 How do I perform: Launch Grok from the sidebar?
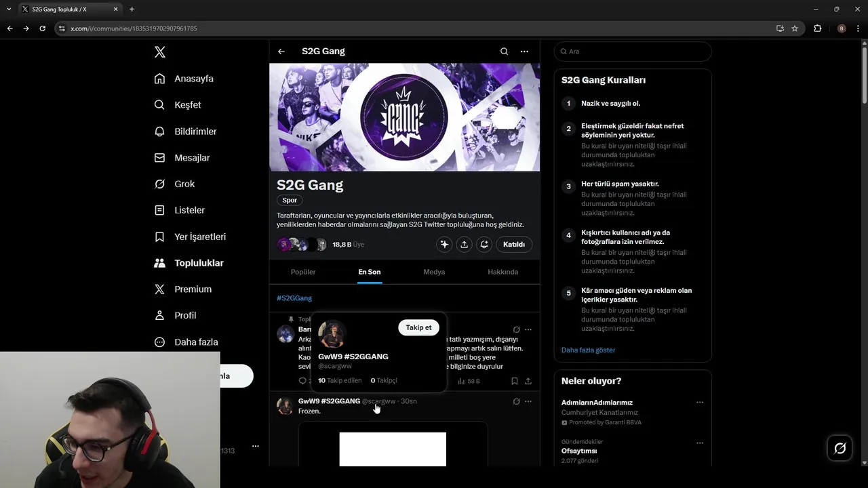point(174,184)
